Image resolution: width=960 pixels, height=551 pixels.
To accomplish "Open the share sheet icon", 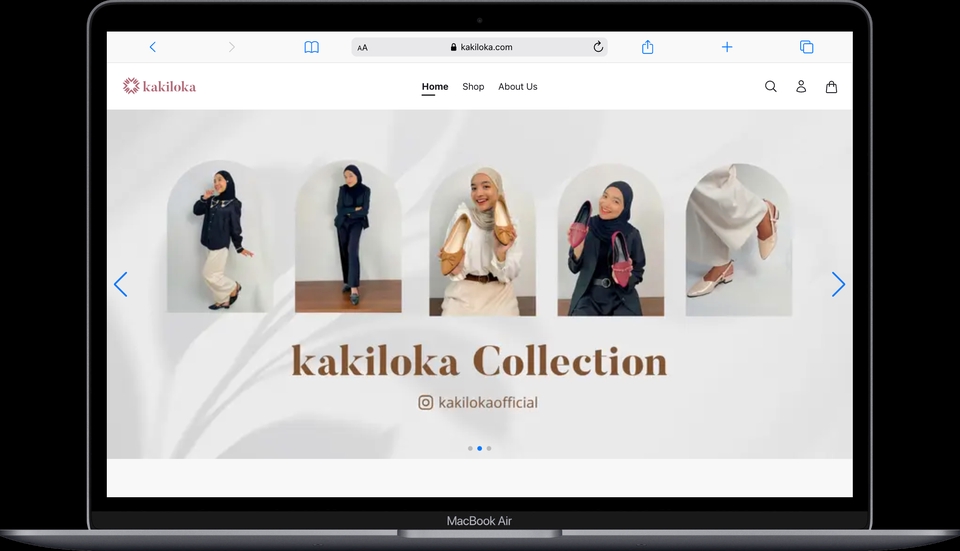I will click(x=648, y=47).
